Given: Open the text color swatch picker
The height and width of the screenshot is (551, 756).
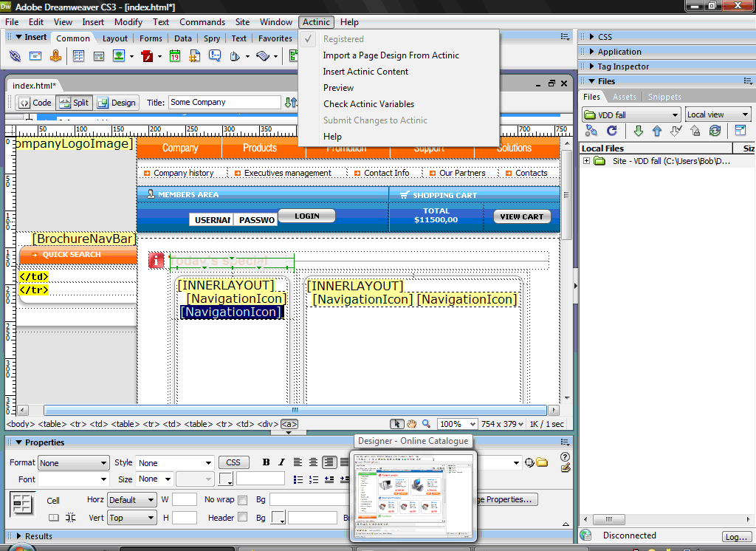Looking at the screenshot, I should click(226, 479).
